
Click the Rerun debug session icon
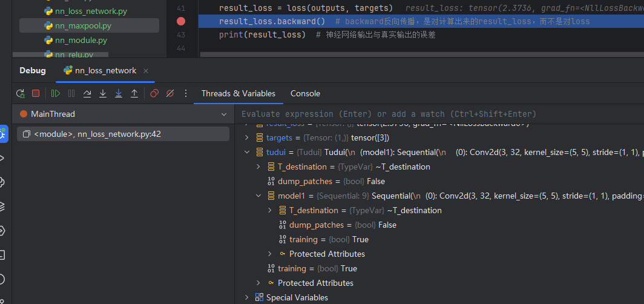(20, 94)
